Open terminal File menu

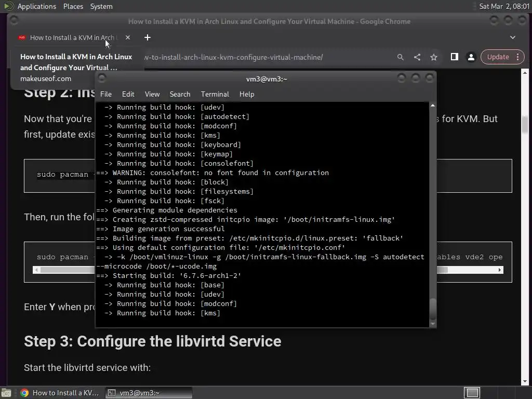(x=106, y=94)
